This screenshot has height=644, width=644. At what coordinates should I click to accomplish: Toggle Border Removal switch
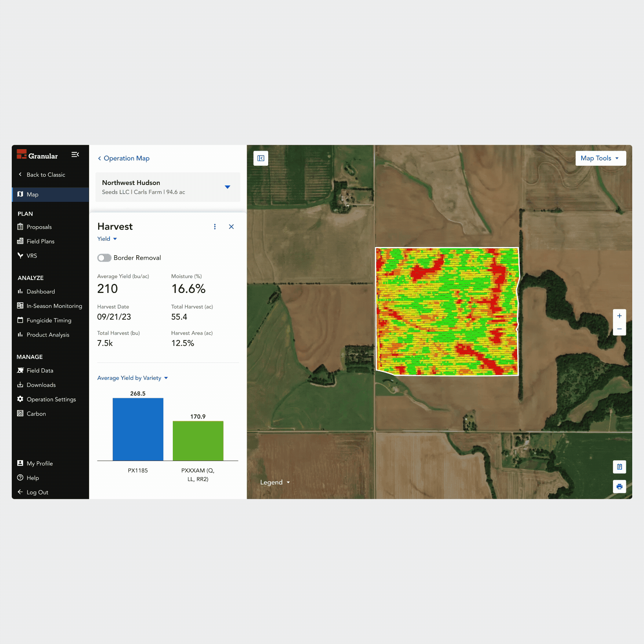104,258
